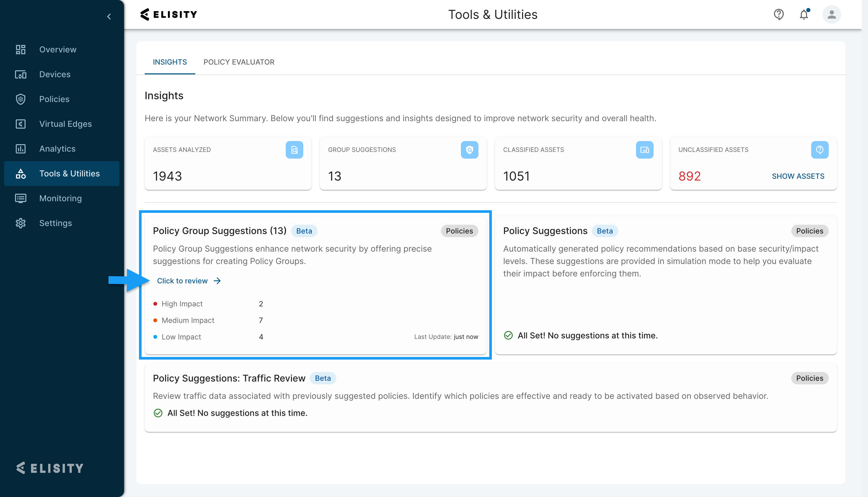Viewport: 868px width, 497px height.
Task: Click the Classified Assets card icon
Action: [645, 150]
